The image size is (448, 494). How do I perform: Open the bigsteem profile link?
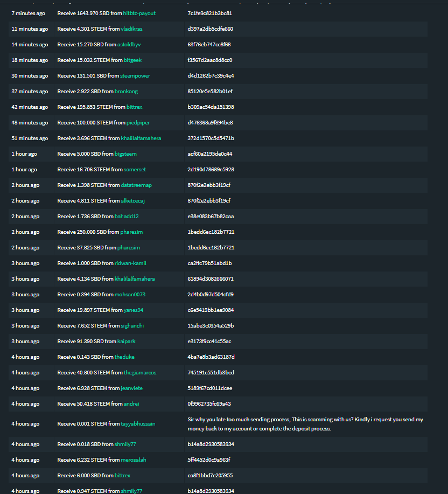click(125, 154)
